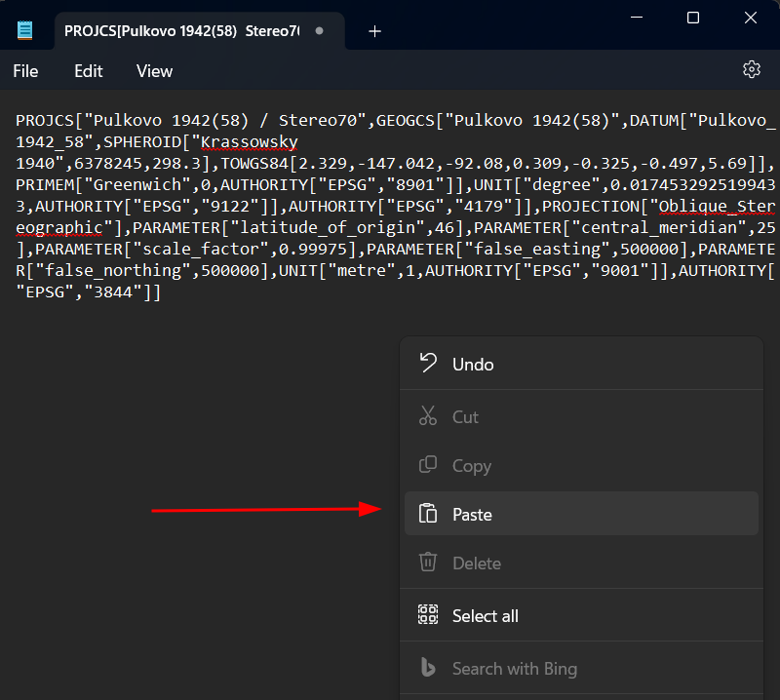Screen dimensions: 780x700
Task: Open the Edit menu
Action: tap(89, 71)
